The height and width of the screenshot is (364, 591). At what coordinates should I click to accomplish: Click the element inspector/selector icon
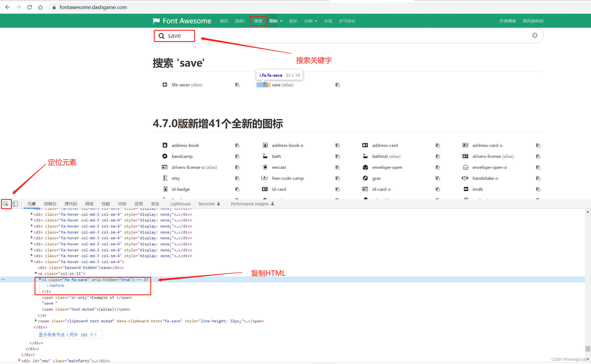6,203
